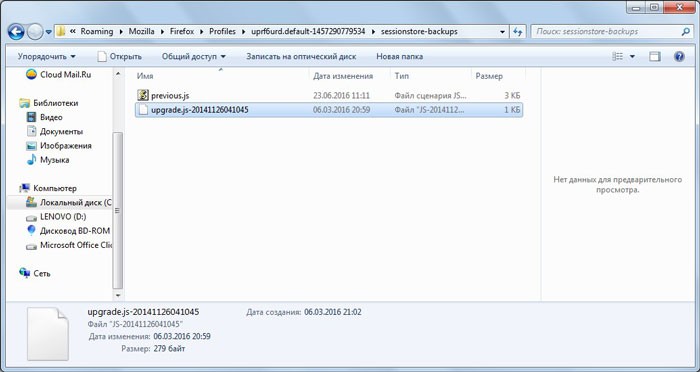Open Help with the question mark icon
The height and width of the screenshot is (372, 700).
[x=679, y=56]
